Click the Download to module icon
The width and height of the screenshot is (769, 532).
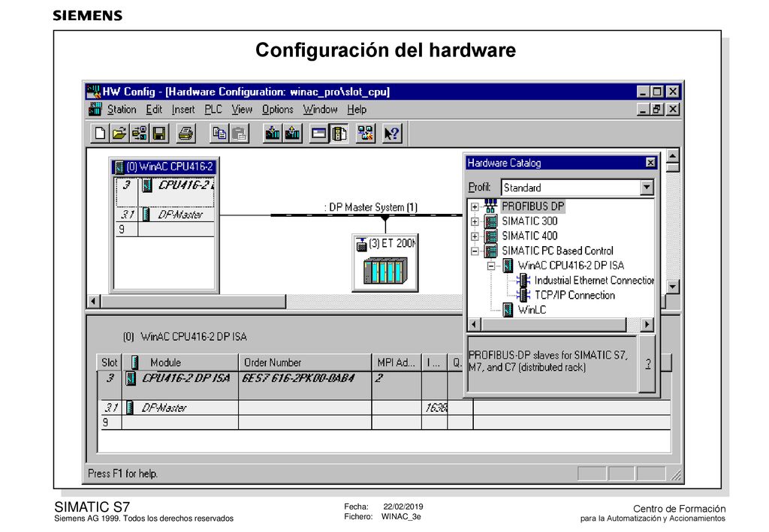click(272, 134)
